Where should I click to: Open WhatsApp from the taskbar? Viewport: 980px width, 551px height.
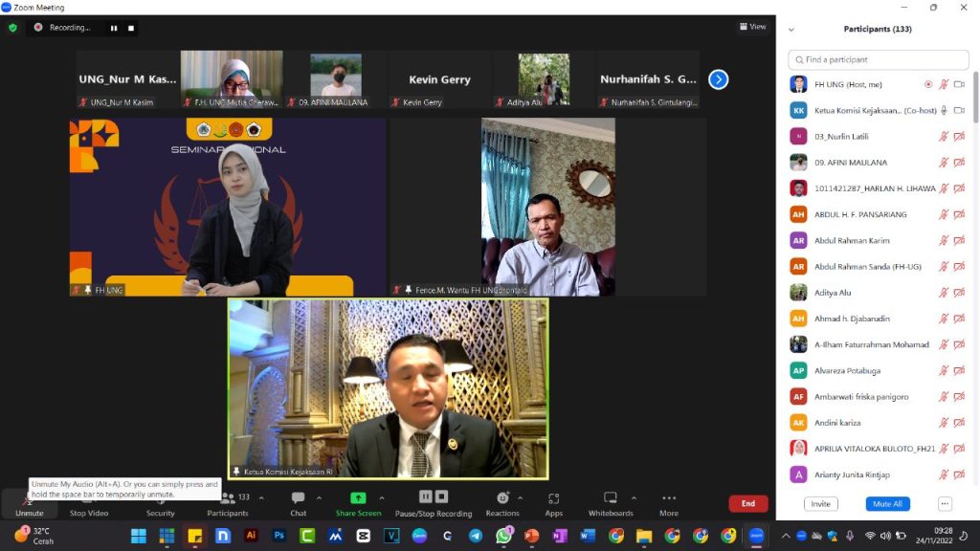coord(503,536)
